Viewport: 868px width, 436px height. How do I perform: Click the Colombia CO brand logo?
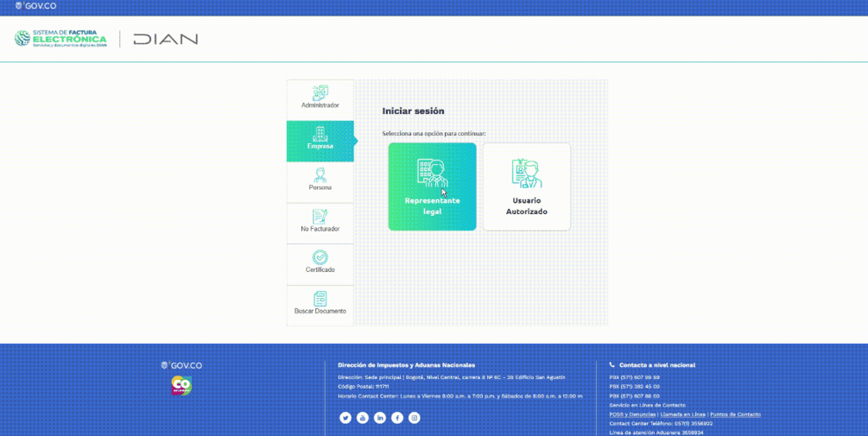pos(181,385)
